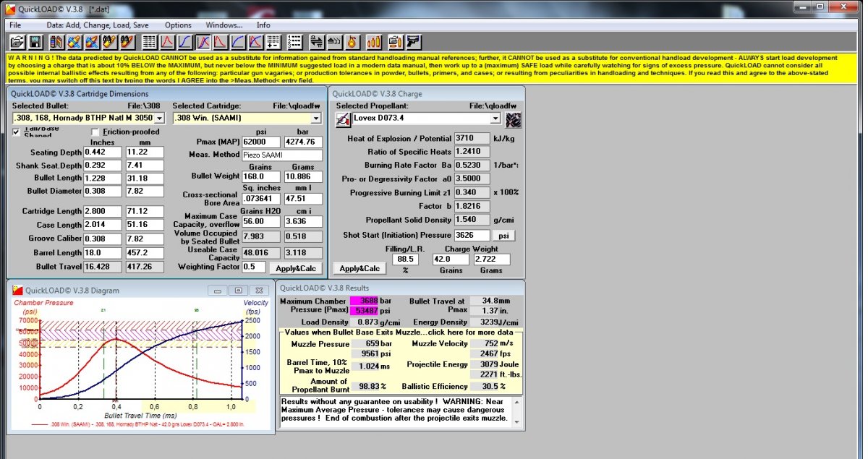
Task: Open the Options menu
Action: [x=178, y=25]
